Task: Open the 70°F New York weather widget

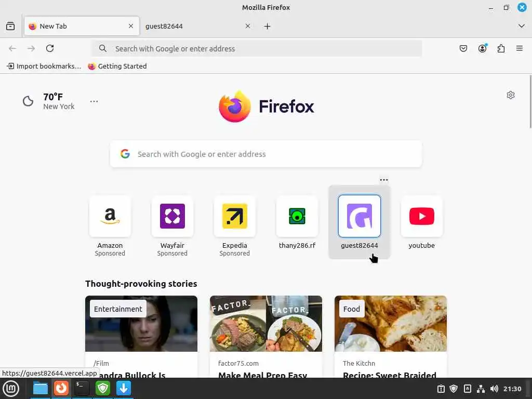Action: pyautogui.click(x=48, y=101)
